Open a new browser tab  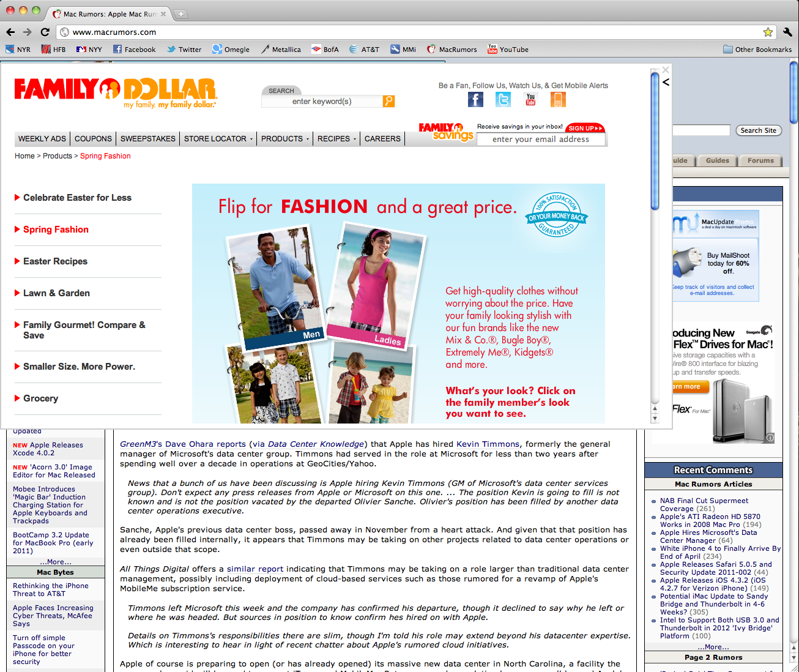point(181,13)
